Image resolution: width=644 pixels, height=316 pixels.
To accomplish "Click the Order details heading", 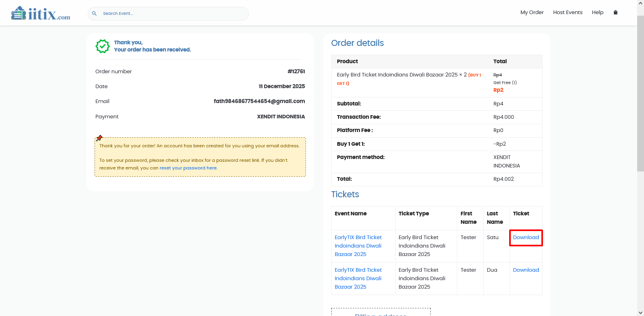I will tap(357, 43).
